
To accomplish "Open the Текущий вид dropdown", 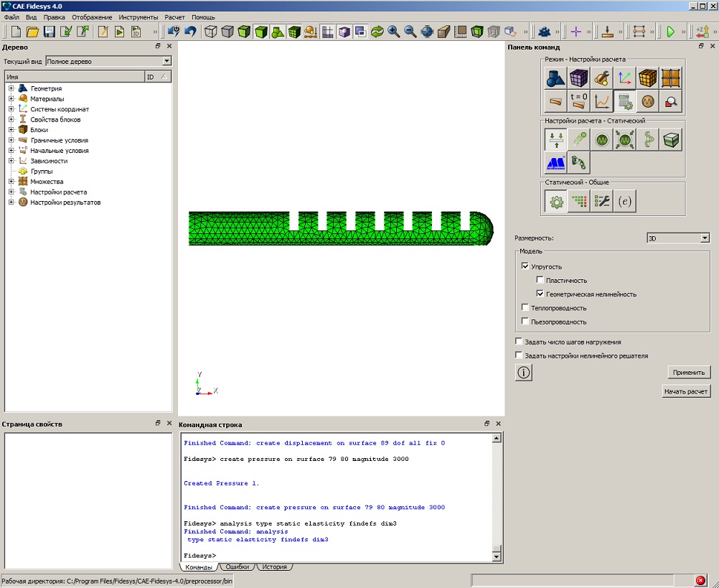I will [x=108, y=61].
